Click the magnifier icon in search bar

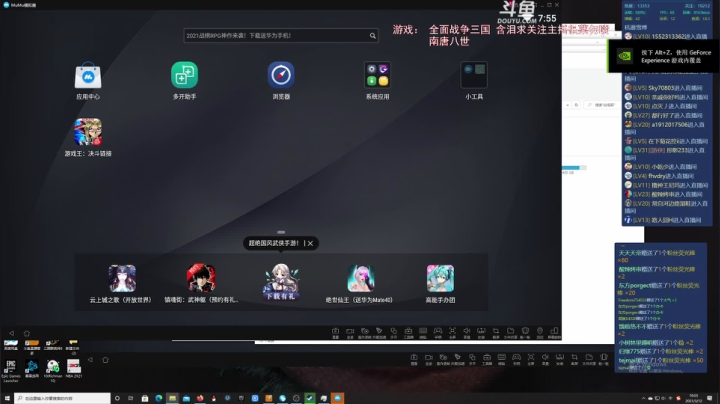372,35
